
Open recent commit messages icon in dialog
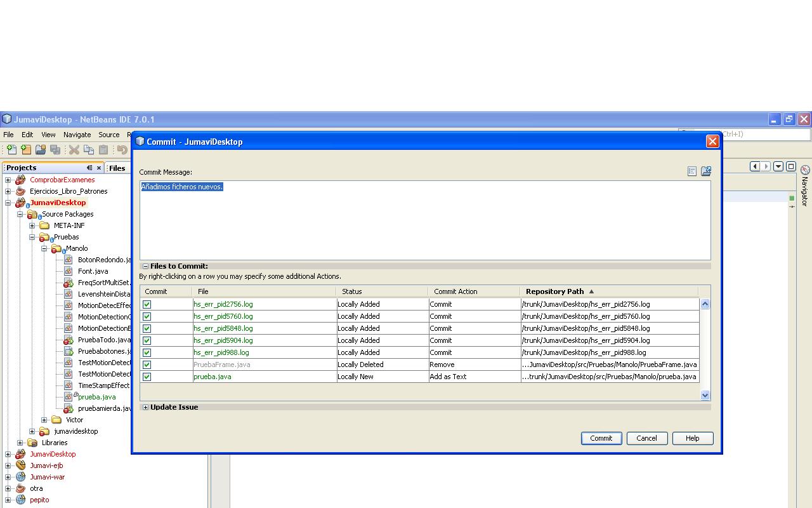click(x=691, y=171)
